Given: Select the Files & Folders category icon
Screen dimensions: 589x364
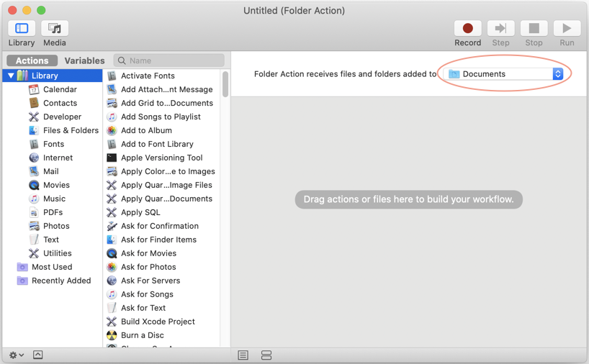Looking at the screenshot, I should coord(34,131).
